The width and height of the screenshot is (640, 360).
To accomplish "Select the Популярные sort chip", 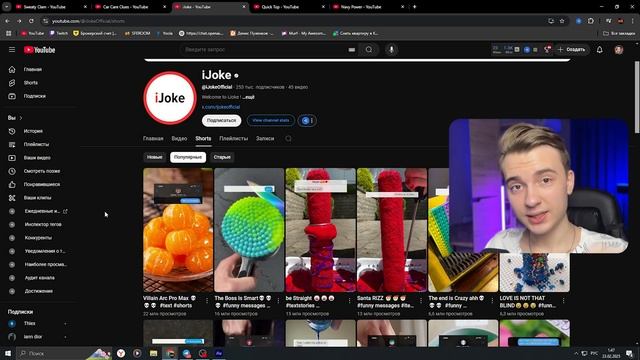I will [x=188, y=157].
